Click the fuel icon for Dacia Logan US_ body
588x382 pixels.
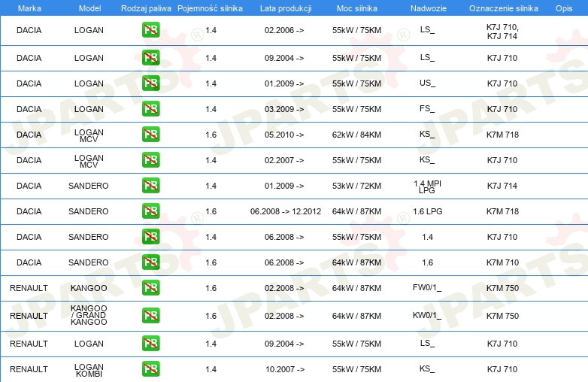(x=150, y=83)
